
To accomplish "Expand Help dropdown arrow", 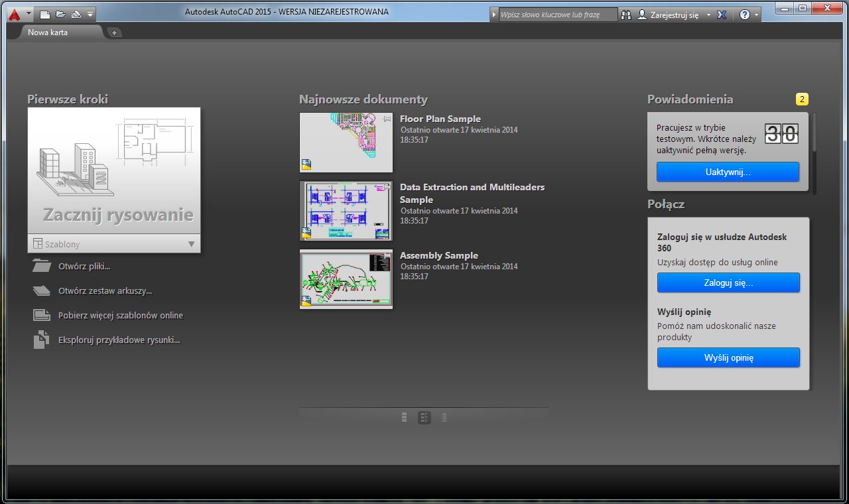I will (757, 15).
